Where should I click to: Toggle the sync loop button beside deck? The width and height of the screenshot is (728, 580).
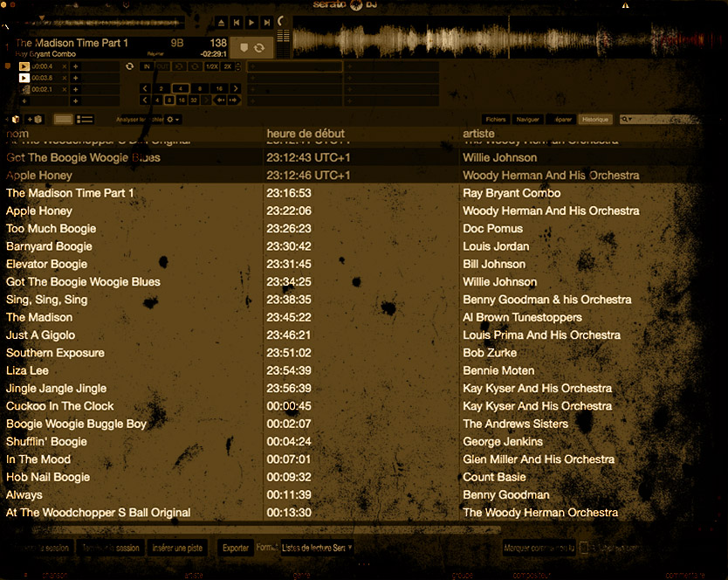259,47
